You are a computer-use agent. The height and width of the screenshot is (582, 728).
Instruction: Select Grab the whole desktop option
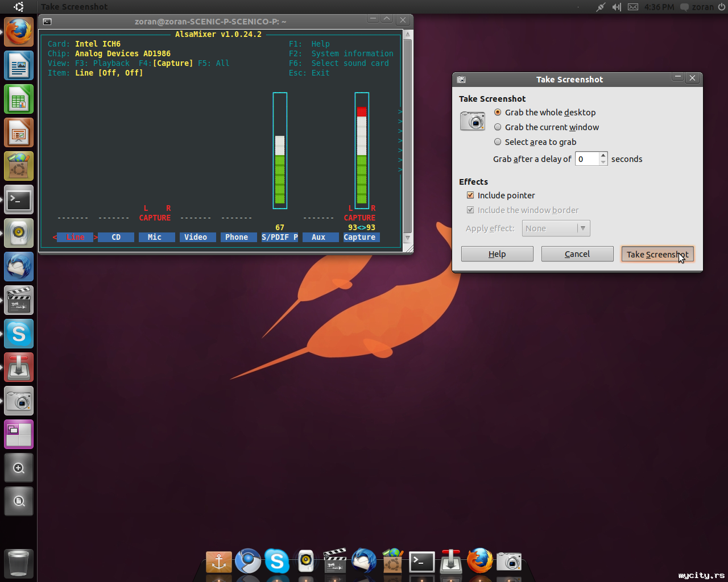coord(498,113)
